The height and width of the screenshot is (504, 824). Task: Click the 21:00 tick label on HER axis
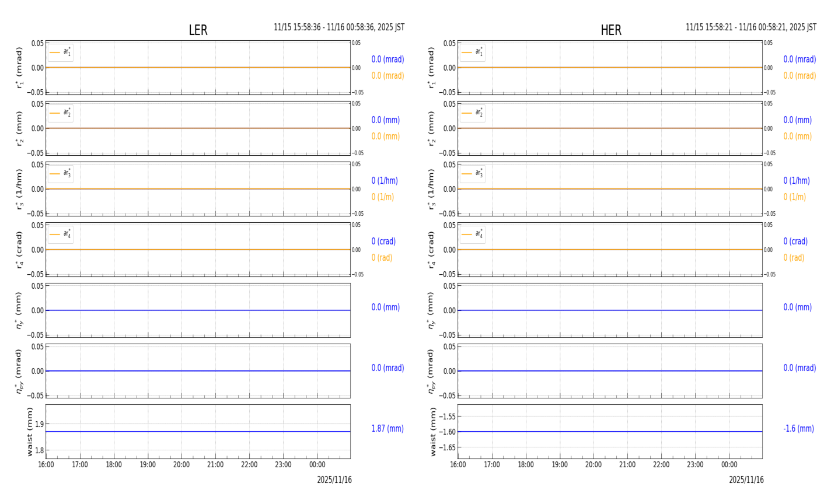(x=627, y=465)
